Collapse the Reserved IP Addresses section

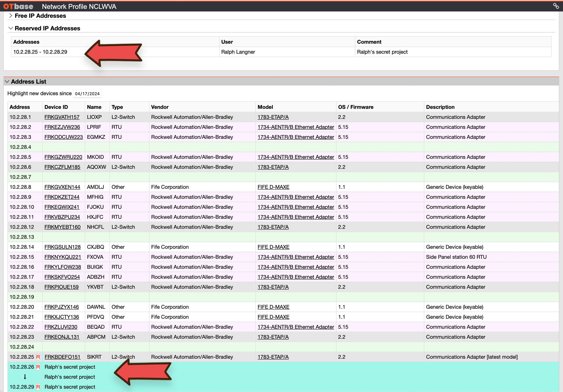tap(11, 28)
